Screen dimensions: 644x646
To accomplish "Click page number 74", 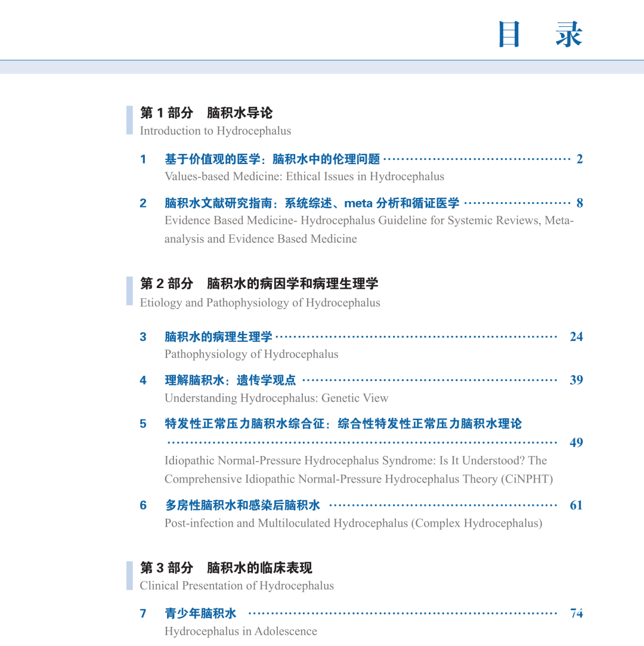I will 577,613.
